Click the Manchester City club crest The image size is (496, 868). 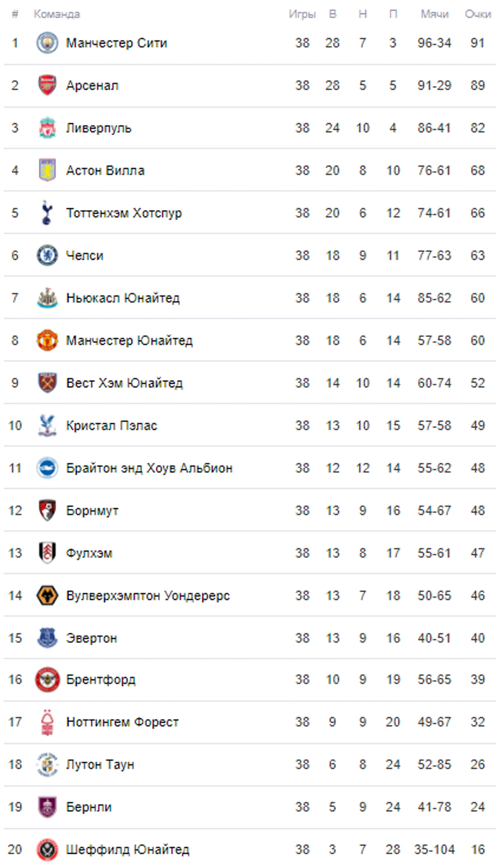(47, 42)
